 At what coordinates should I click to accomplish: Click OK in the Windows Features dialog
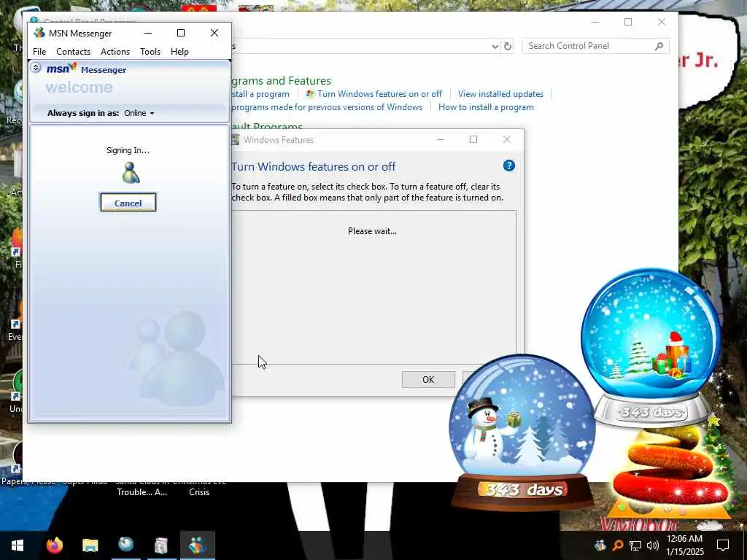pyautogui.click(x=427, y=379)
